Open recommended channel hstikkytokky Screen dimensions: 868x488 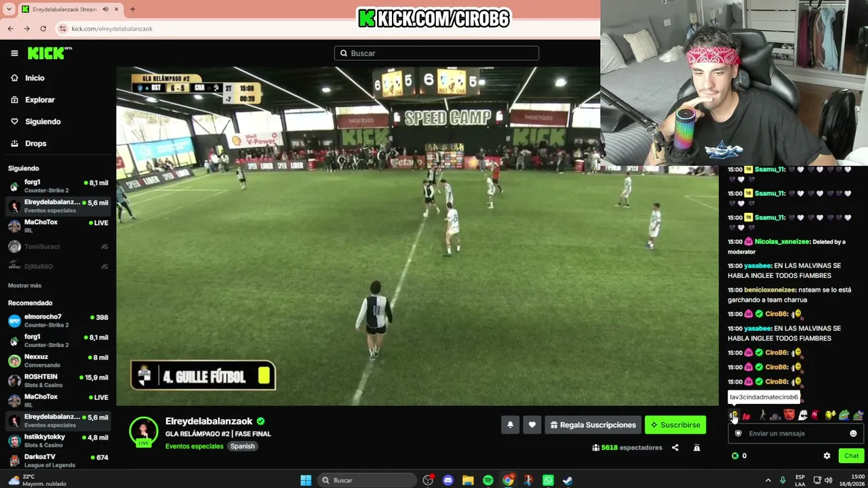click(58, 441)
